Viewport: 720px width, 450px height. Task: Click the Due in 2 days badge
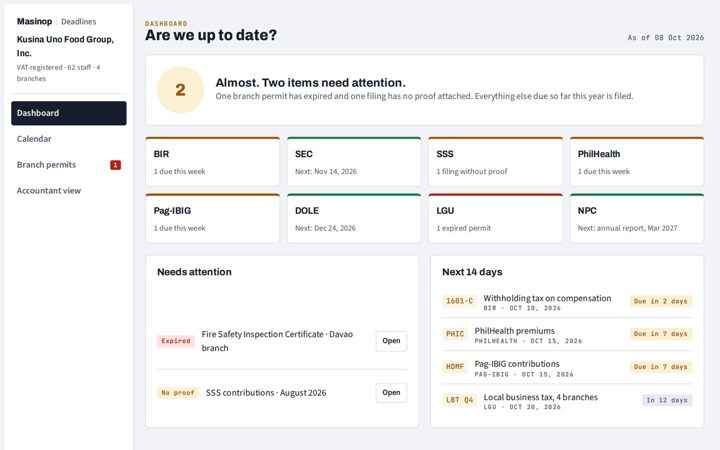pyautogui.click(x=661, y=301)
